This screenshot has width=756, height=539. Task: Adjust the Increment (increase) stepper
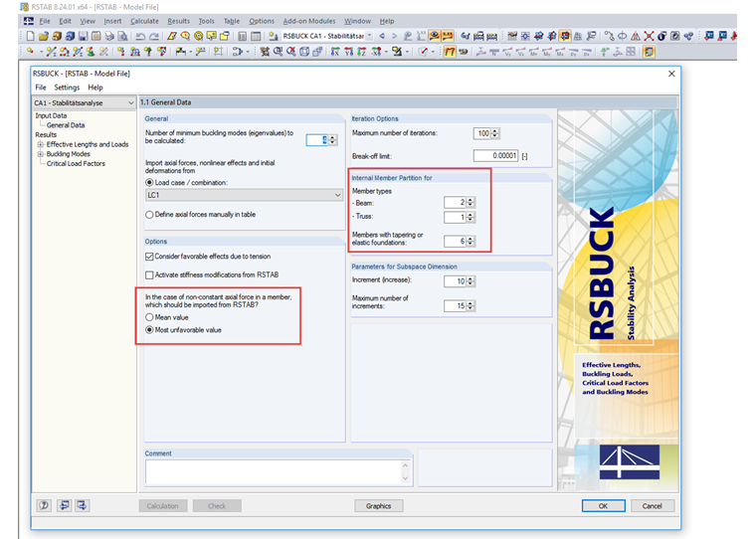[471, 281]
